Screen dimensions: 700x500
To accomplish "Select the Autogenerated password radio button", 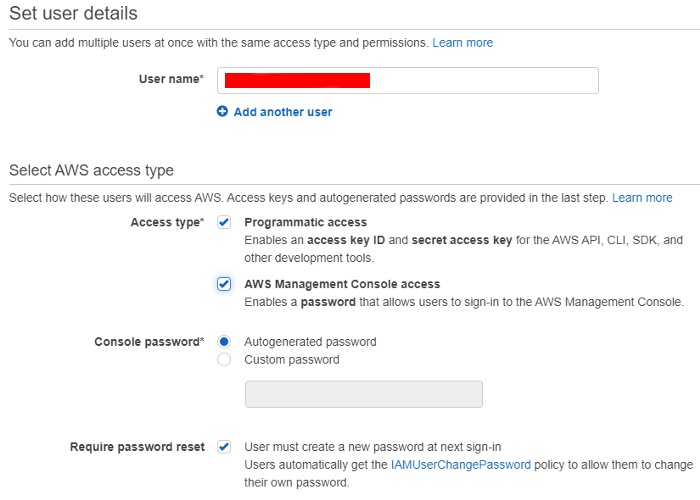I will pos(224,342).
